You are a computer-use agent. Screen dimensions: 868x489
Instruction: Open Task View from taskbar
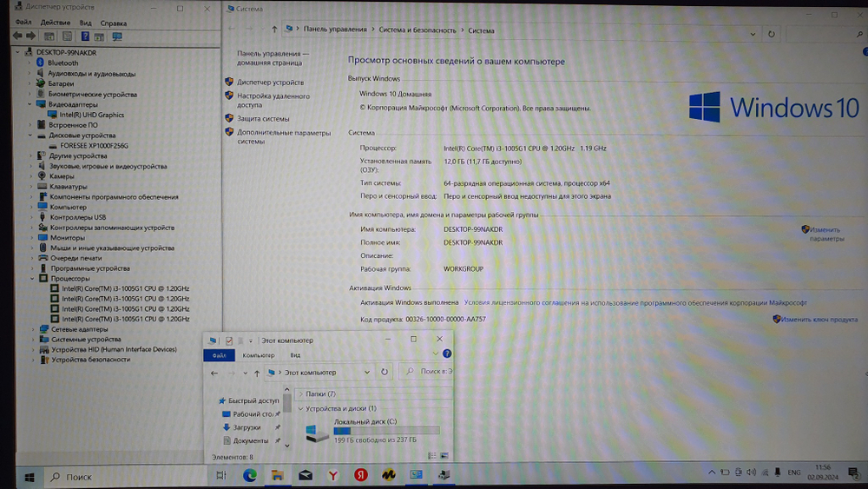(220, 475)
